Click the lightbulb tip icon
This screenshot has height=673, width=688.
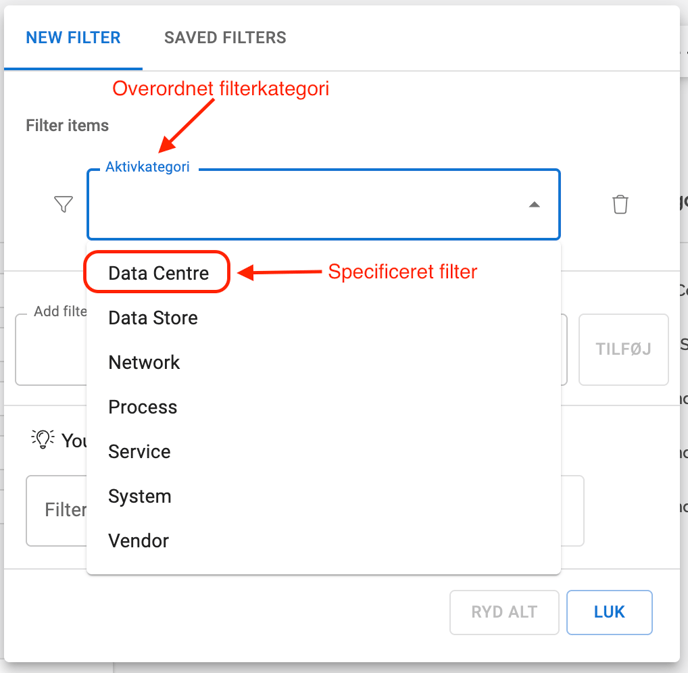tap(42, 439)
